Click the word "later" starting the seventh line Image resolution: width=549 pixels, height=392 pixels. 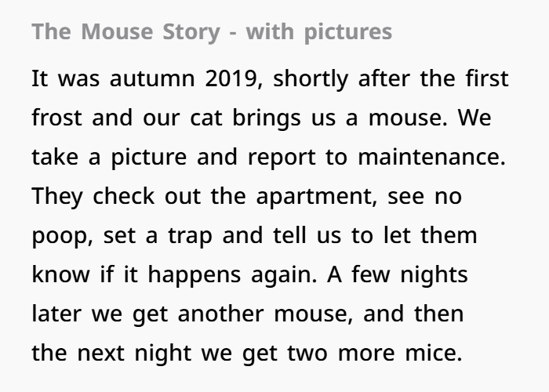point(56,313)
